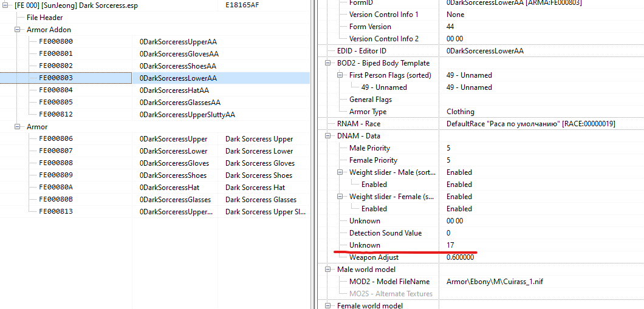This screenshot has height=309, width=644.
Task: Click editor ID 0DarkSorceressShoesAA
Action: (x=178, y=66)
